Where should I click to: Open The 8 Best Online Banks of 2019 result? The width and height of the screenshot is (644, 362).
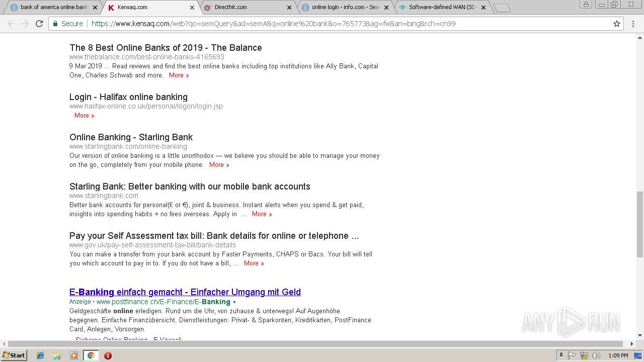pos(166,48)
